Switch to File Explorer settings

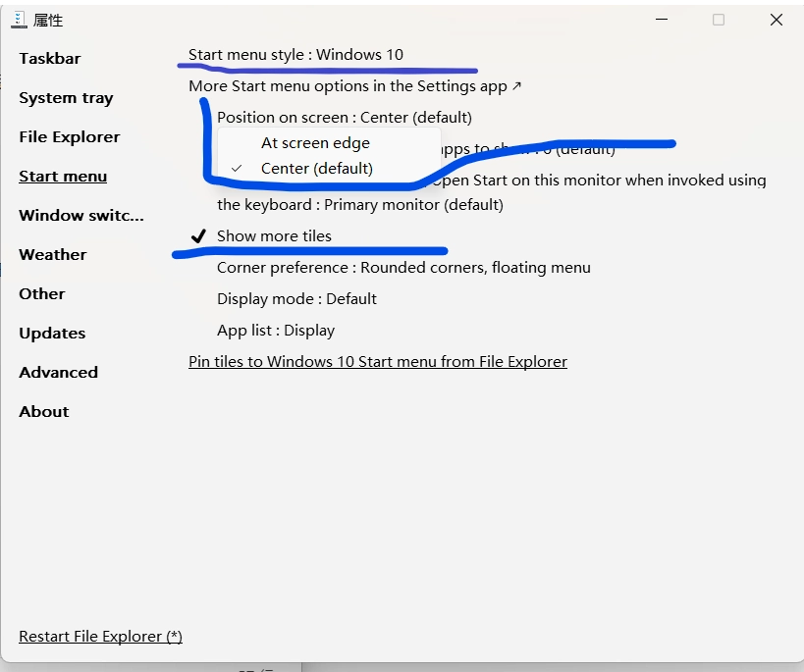click(x=69, y=137)
